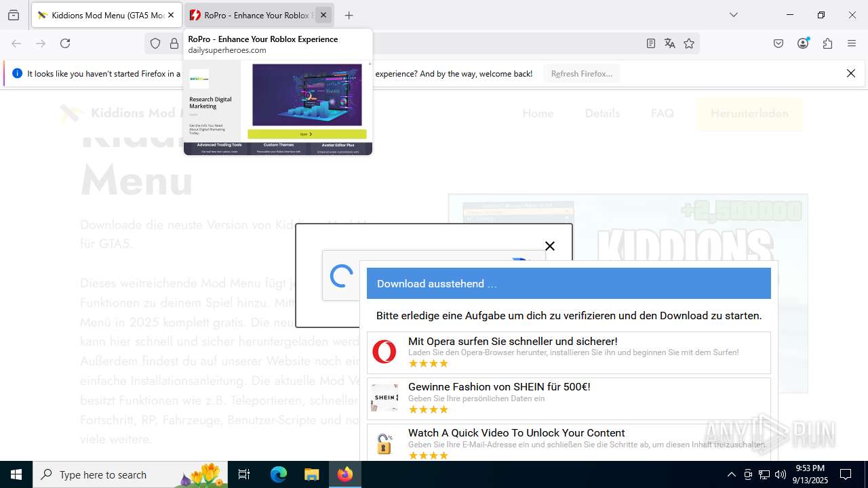Click the Kiddions Mod Menu preview image
Screen dimensions: 868x488
point(628,293)
